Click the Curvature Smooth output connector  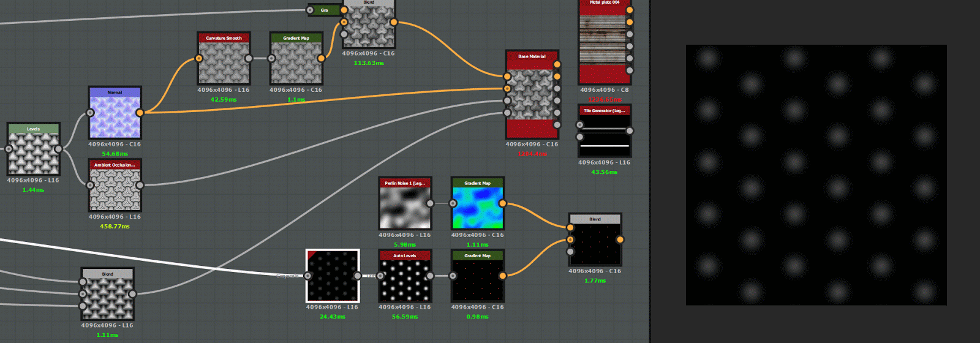[249, 59]
